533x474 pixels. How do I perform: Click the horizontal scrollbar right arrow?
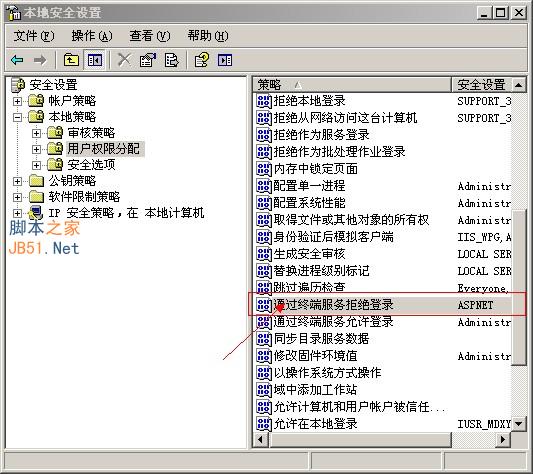pos(503,440)
